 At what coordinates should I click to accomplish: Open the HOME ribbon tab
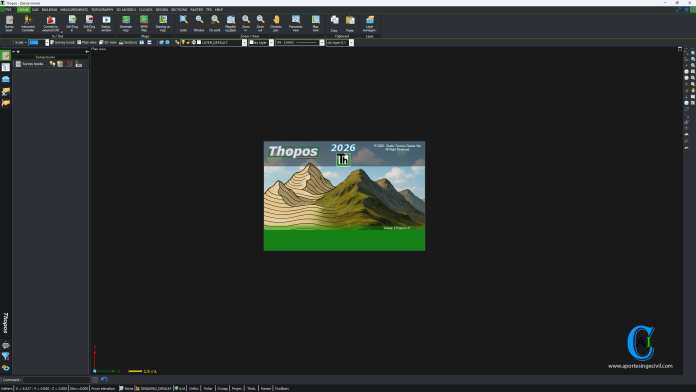pyautogui.click(x=23, y=9)
